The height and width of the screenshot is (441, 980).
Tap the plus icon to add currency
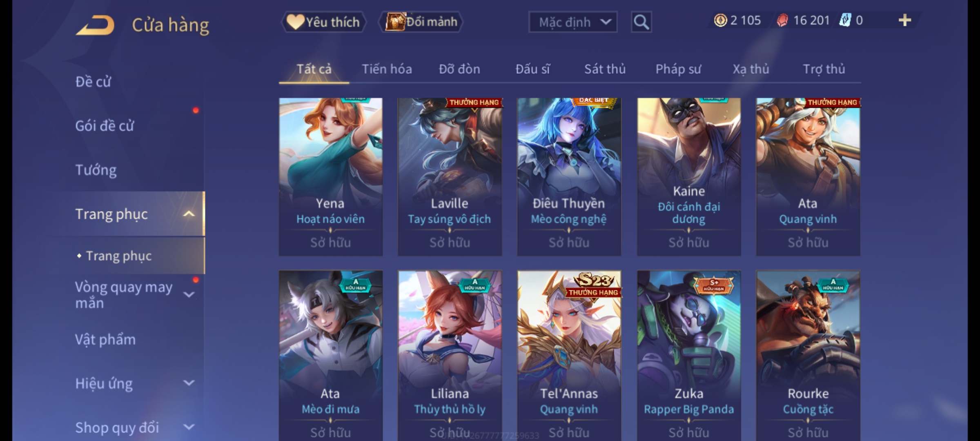click(x=905, y=20)
